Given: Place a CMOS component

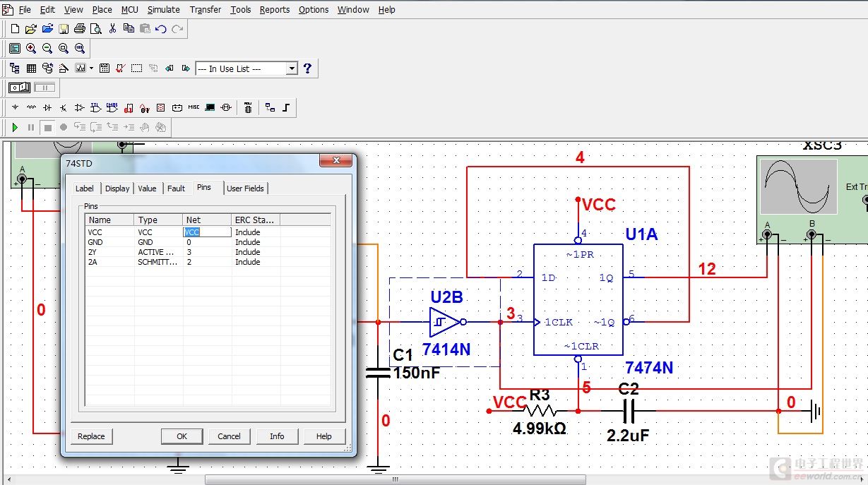Looking at the screenshot, I should click(112, 108).
